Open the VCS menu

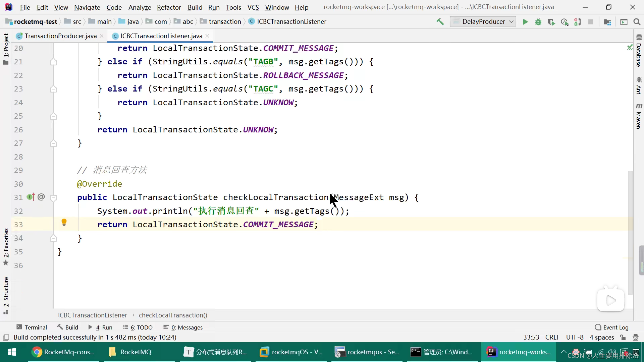253,7
